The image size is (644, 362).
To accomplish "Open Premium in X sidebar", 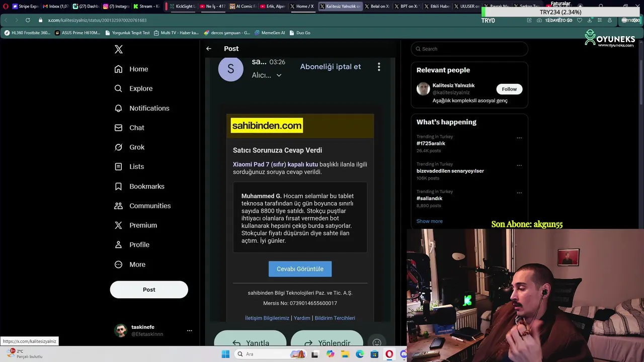I will point(136,225).
